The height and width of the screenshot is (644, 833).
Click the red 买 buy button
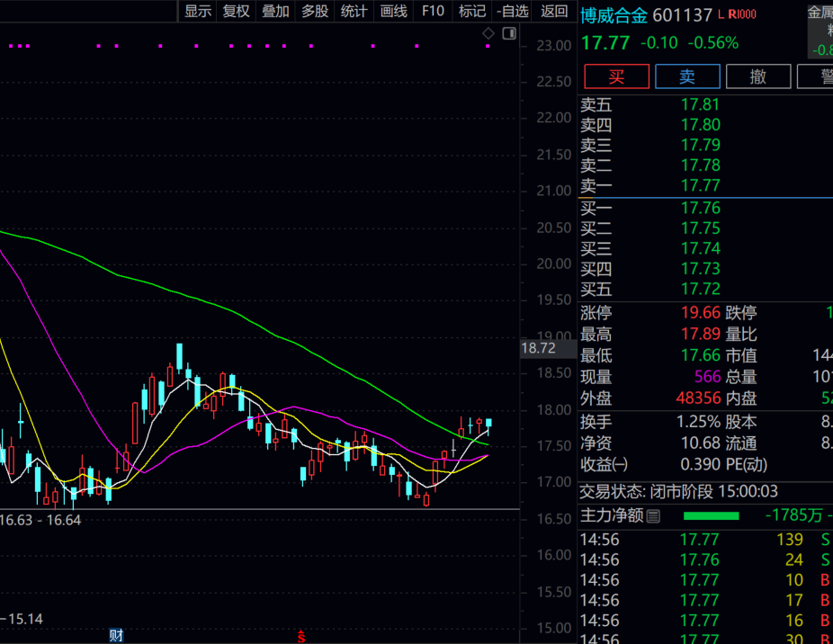(617, 76)
